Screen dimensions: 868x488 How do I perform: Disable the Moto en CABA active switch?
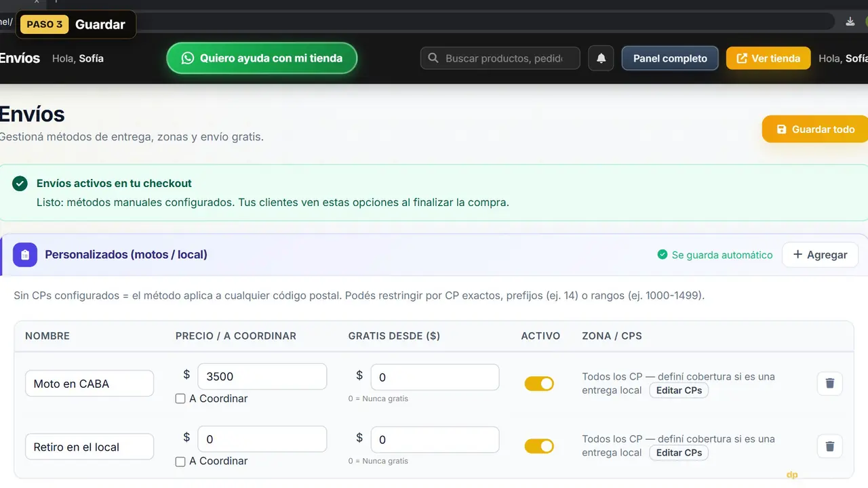tap(539, 384)
